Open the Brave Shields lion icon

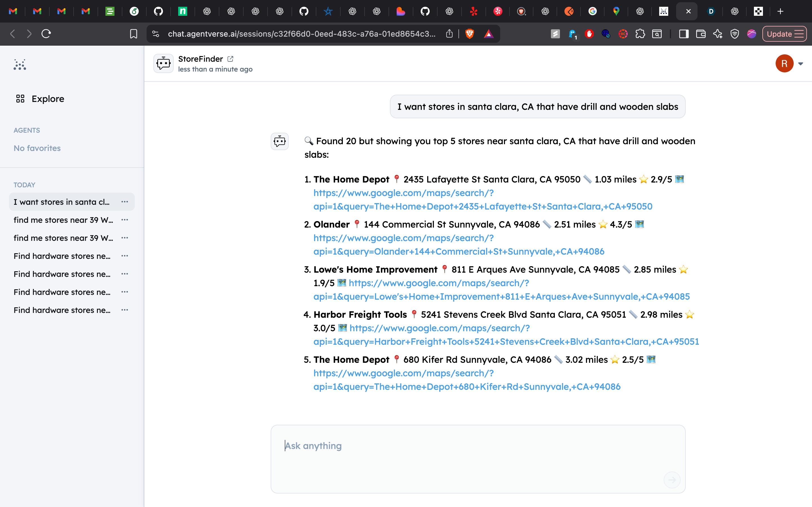(x=469, y=34)
